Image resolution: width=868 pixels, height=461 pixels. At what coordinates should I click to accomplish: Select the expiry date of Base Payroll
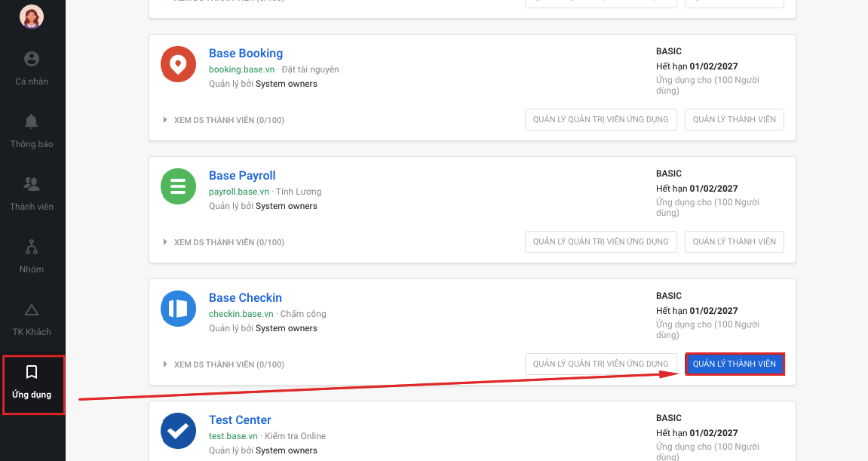713,189
